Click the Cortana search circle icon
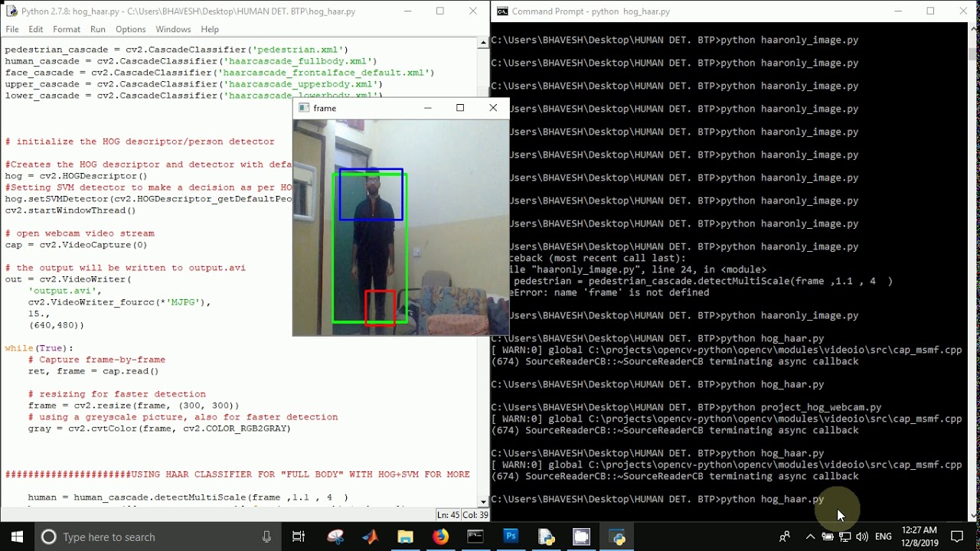Image resolution: width=980 pixels, height=551 pixels. click(x=48, y=537)
